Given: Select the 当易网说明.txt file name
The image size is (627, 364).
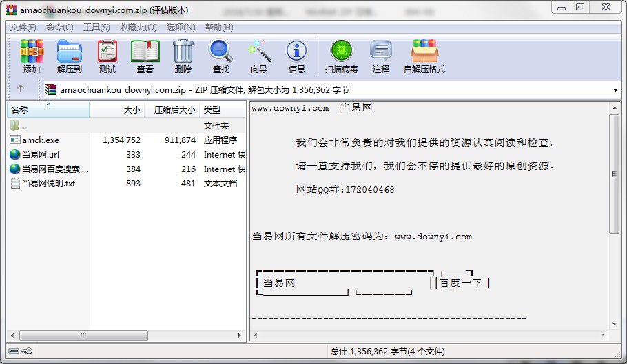Looking at the screenshot, I should (48, 183).
